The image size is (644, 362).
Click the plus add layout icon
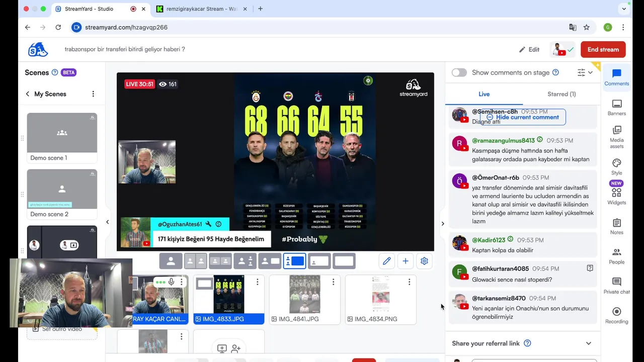406,261
